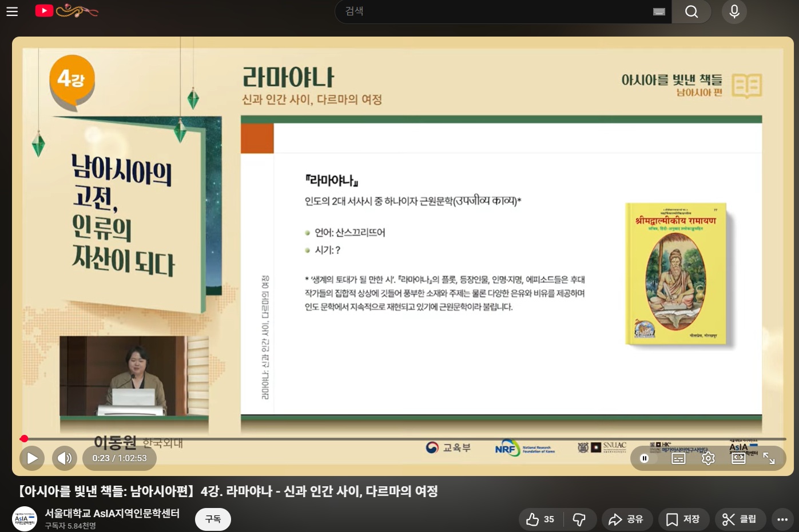Viewport: 799px width, 532px height.
Task: Open player settings gear
Action: tap(708, 458)
